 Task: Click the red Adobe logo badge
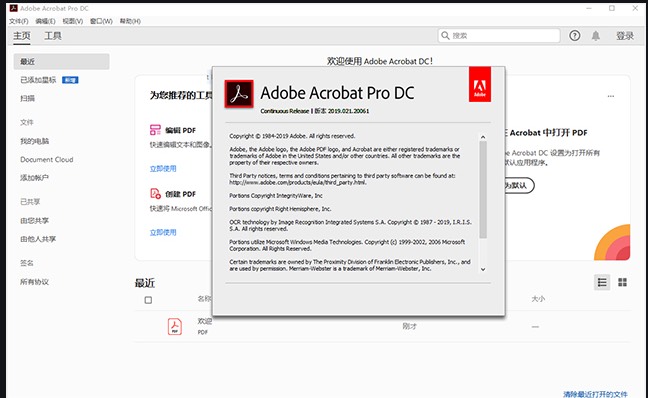tap(480, 84)
